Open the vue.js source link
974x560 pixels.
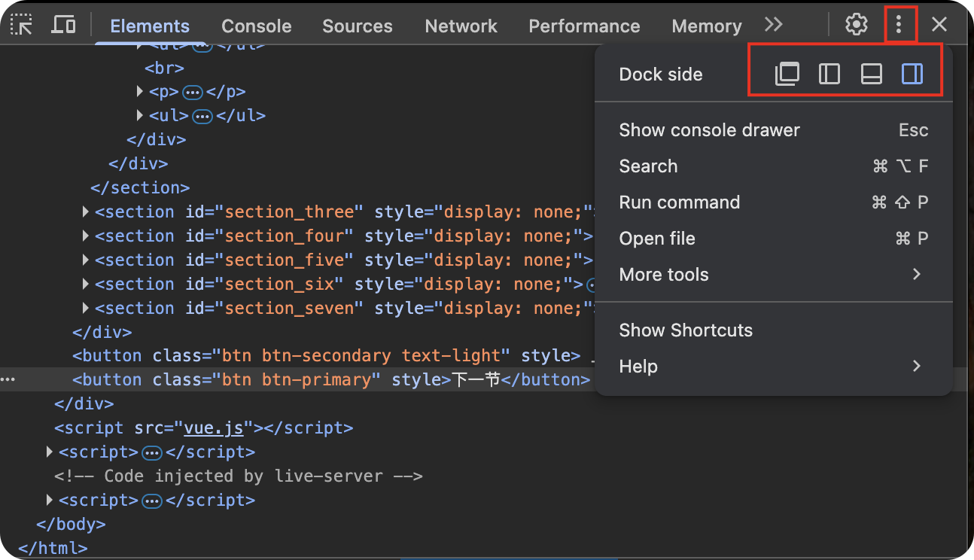[213, 428]
